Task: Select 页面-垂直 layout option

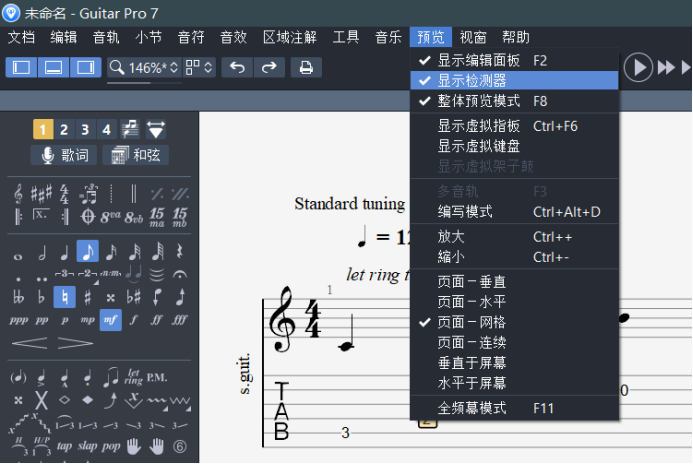Action: pyautogui.click(x=514, y=281)
